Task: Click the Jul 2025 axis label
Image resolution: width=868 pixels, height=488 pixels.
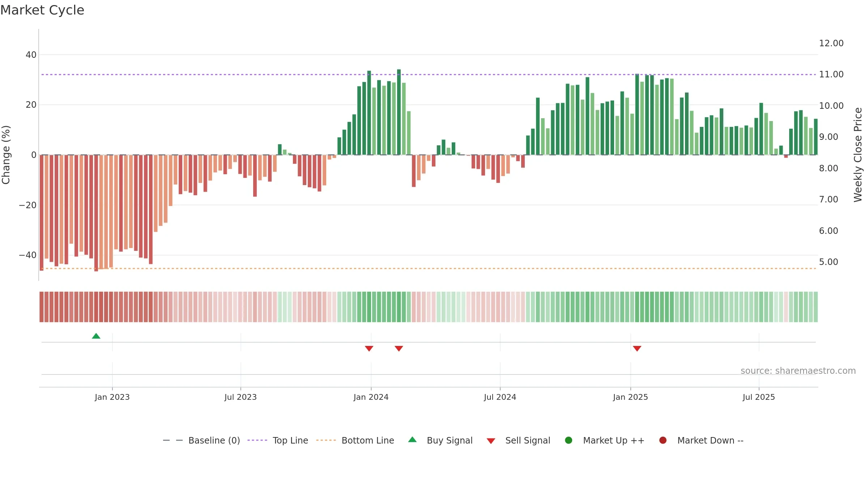Action: [759, 397]
